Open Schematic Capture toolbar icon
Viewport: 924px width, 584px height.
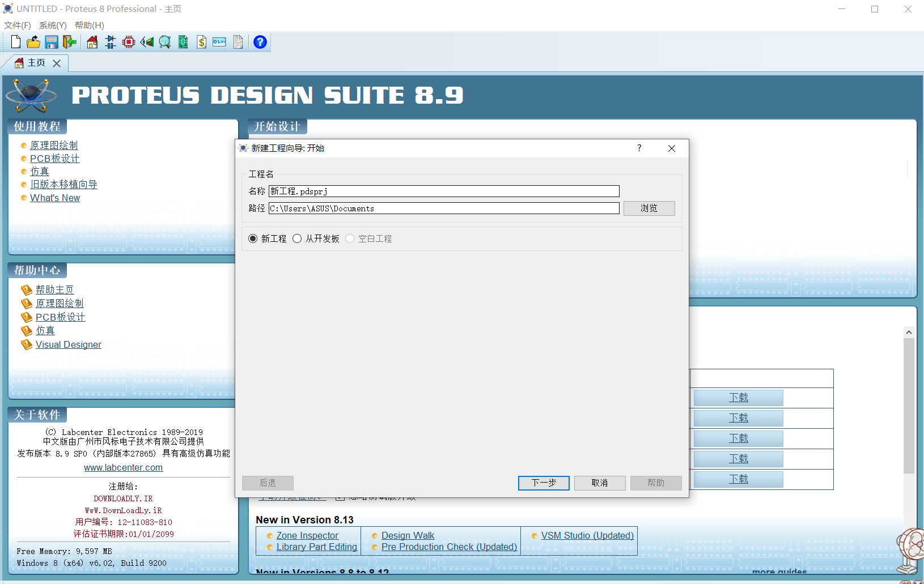(111, 42)
